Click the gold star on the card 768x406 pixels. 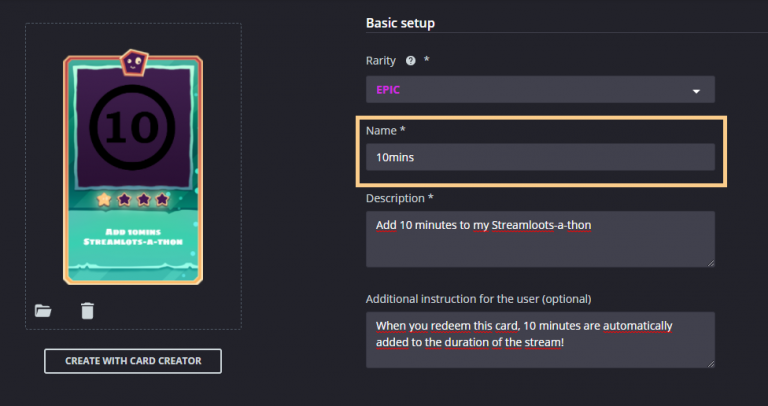(x=104, y=199)
